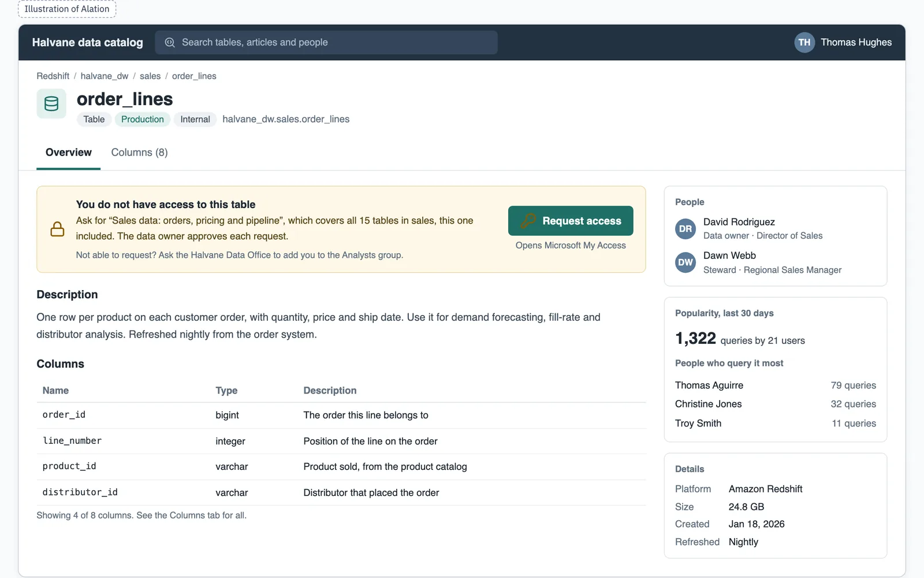
Task: Click the order_id column name
Action: (64, 415)
